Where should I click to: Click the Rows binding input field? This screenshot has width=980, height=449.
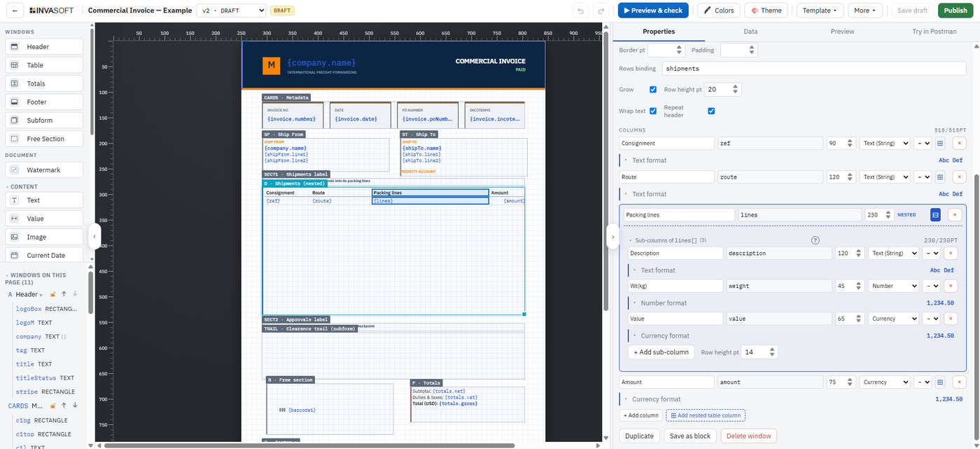[x=814, y=69]
